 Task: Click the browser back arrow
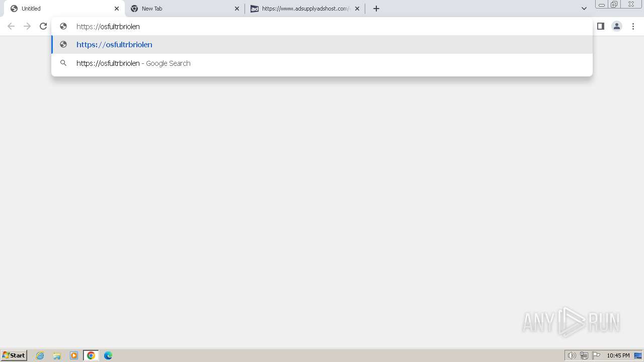point(11,26)
